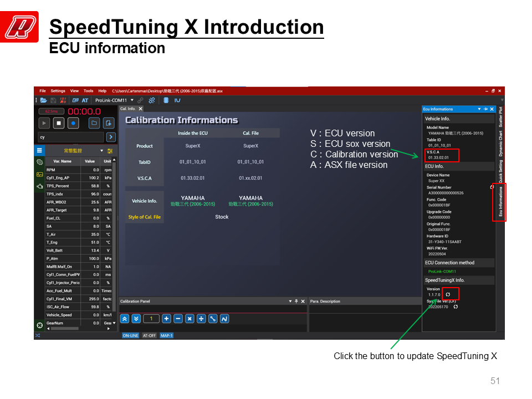Click refresh icon next to Sys. File Ver.

coord(456,306)
